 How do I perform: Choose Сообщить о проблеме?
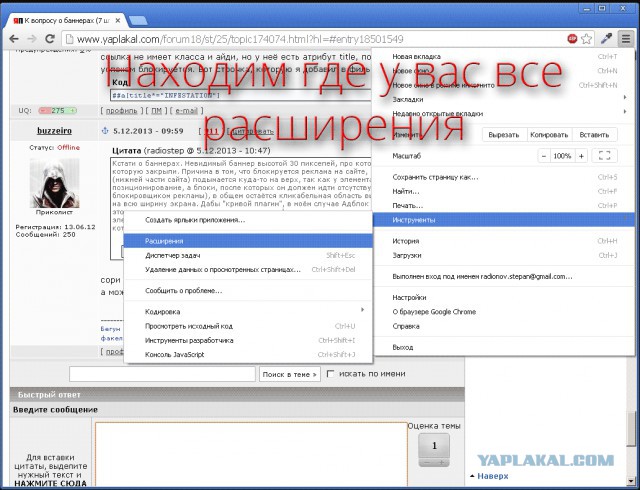click(248, 291)
